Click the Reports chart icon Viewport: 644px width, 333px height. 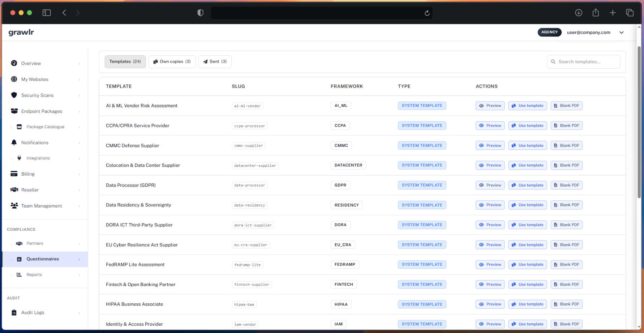tap(20, 274)
